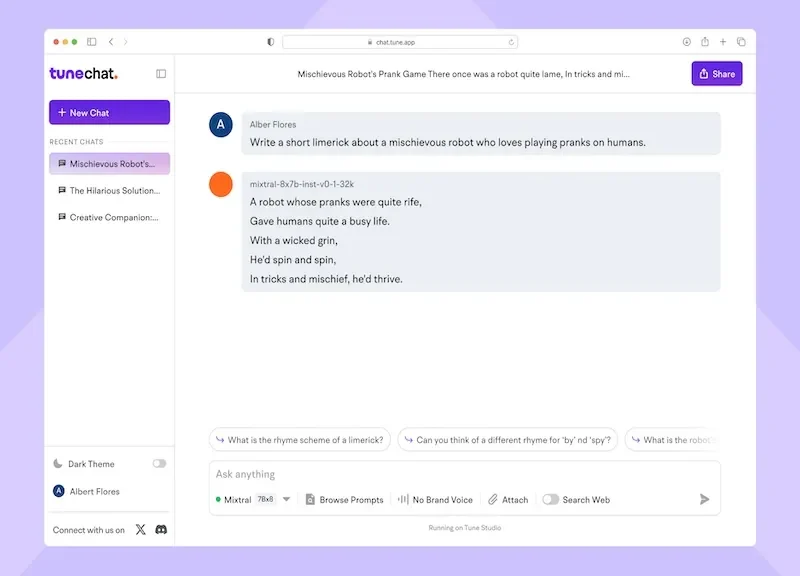800x576 pixels.
Task: Reload the page via refresh icon
Action: coord(511,42)
